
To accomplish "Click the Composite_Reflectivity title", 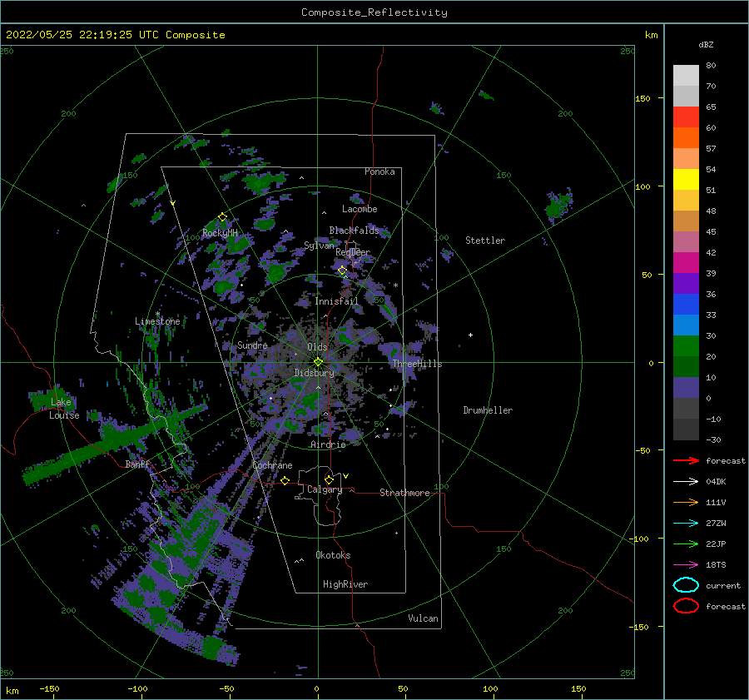I will (x=374, y=12).
